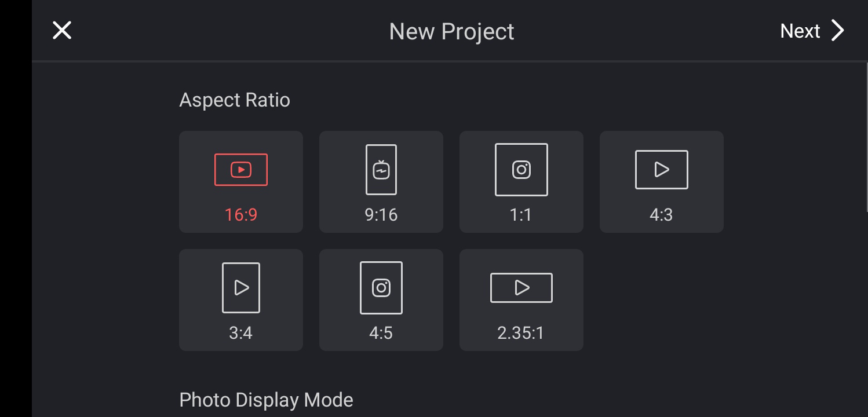Click the 3:4 ratio text
868x417 pixels.
point(240,333)
